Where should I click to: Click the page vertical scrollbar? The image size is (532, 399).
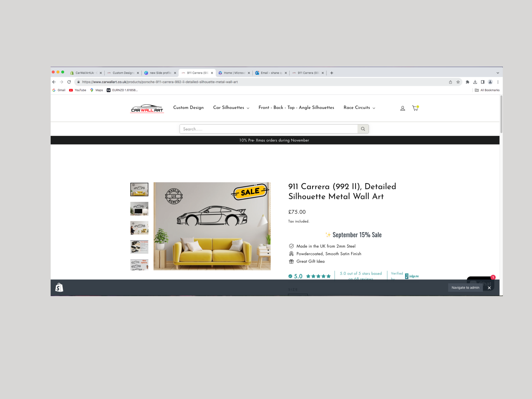(x=501, y=114)
